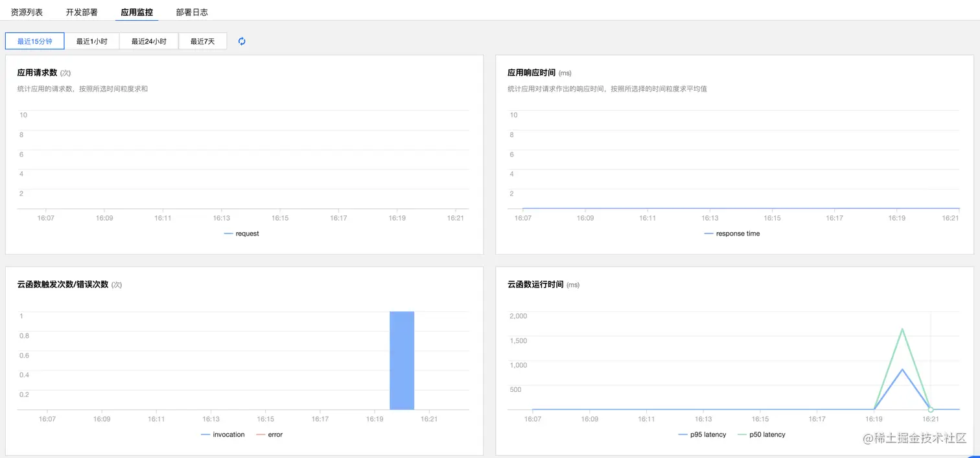This screenshot has height=458, width=980.
Task: Click the 16:19 label on 应用响应时间 axis
Action: [897, 218]
